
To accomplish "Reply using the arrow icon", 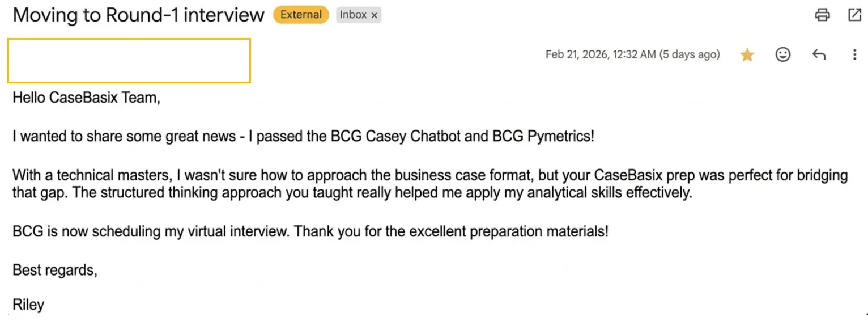I will tap(819, 55).
